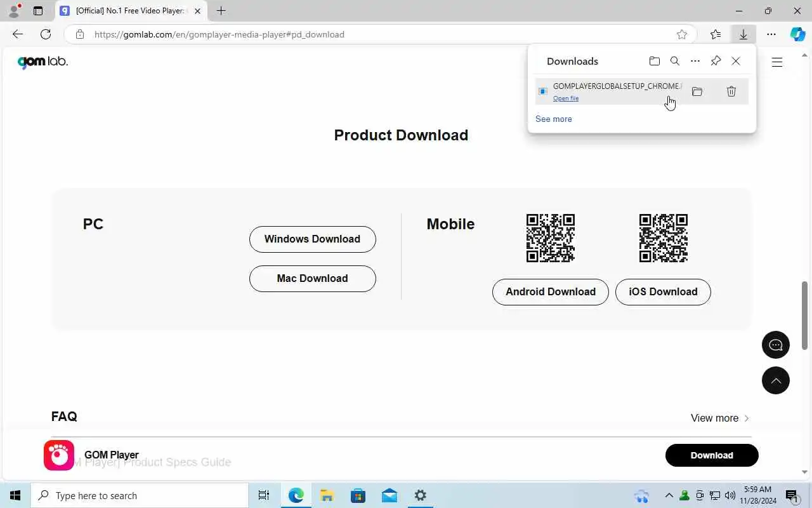Click the black Download button in bottom bar
812x508 pixels.
click(x=712, y=455)
